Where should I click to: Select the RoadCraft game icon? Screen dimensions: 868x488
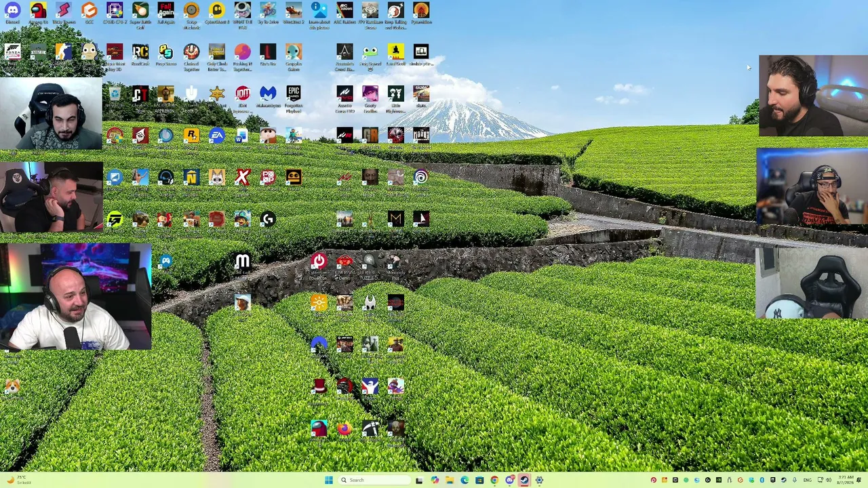pyautogui.click(x=140, y=56)
